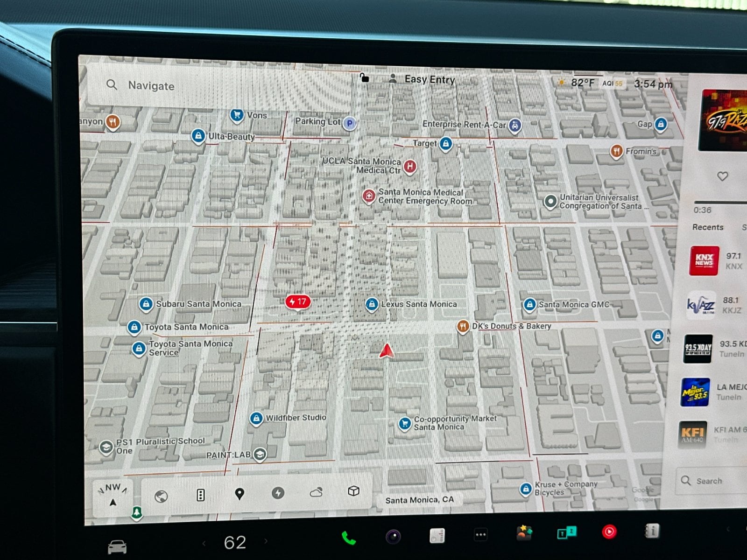Select the Toyota Santa Monica Service pin
This screenshot has width=747, height=560.
[x=139, y=348]
